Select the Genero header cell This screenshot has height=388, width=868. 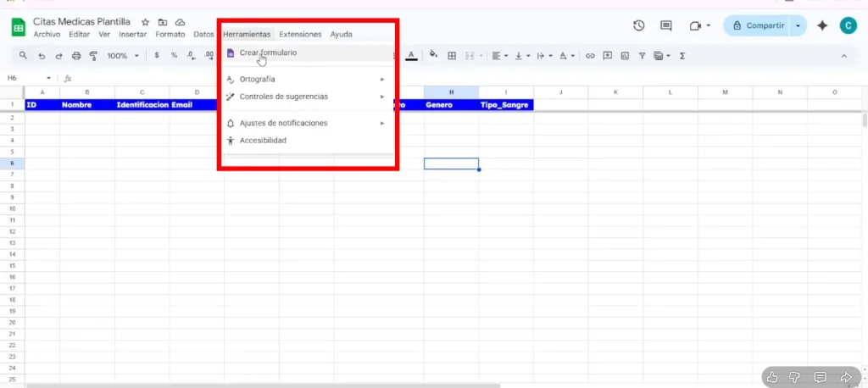[451, 104]
